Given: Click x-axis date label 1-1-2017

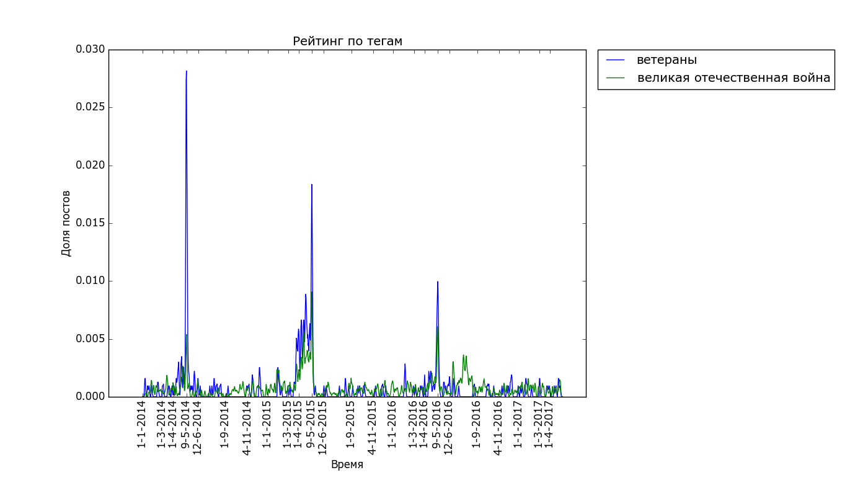Looking at the screenshot, I should click(518, 425).
